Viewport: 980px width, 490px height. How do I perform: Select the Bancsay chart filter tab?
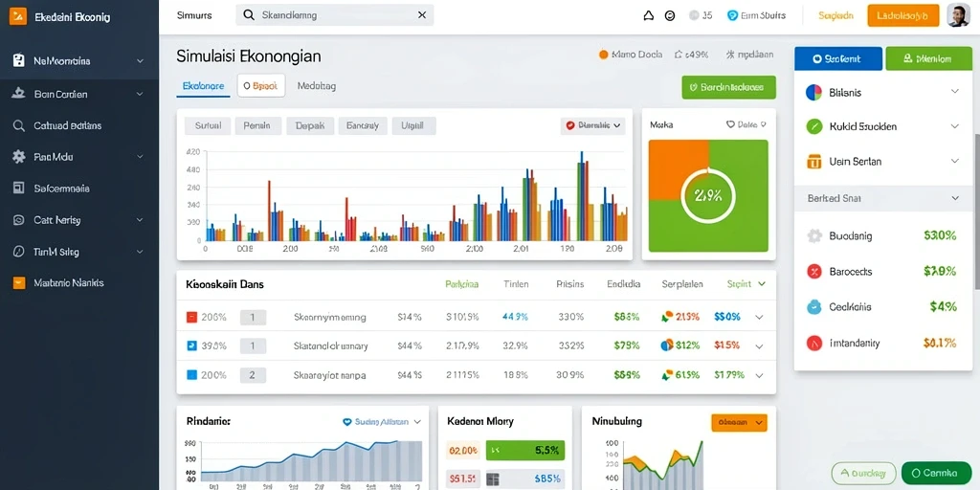click(363, 125)
